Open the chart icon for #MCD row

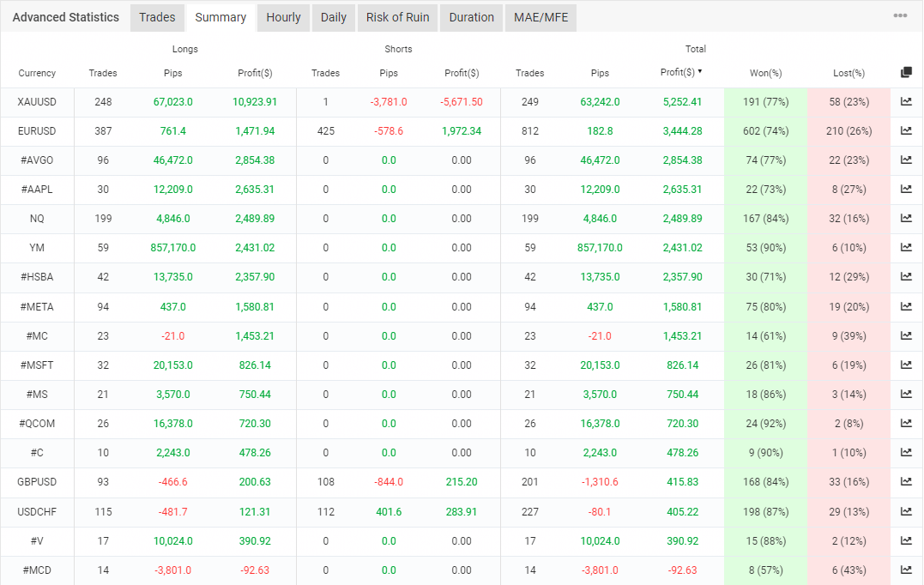pos(906,570)
